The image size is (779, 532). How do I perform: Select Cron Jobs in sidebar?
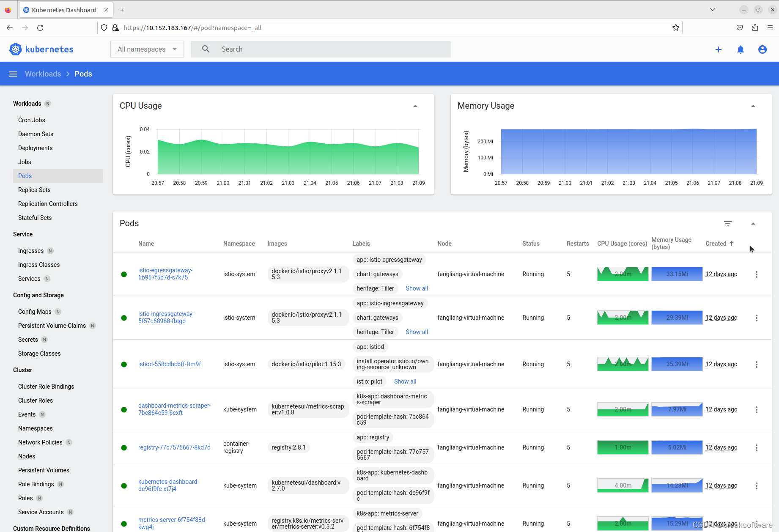coord(32,120)
